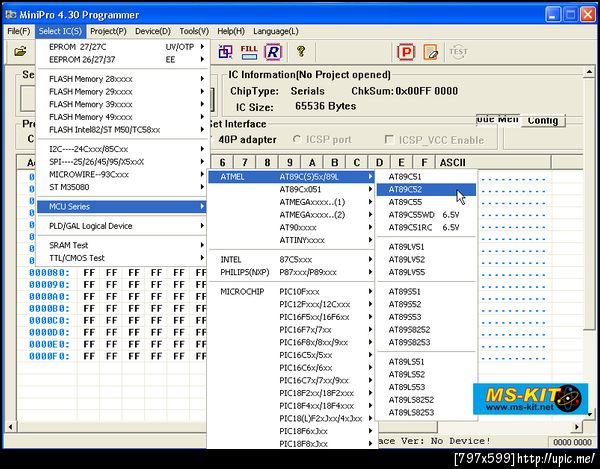Click the red P program icon

tap(406, 52)
